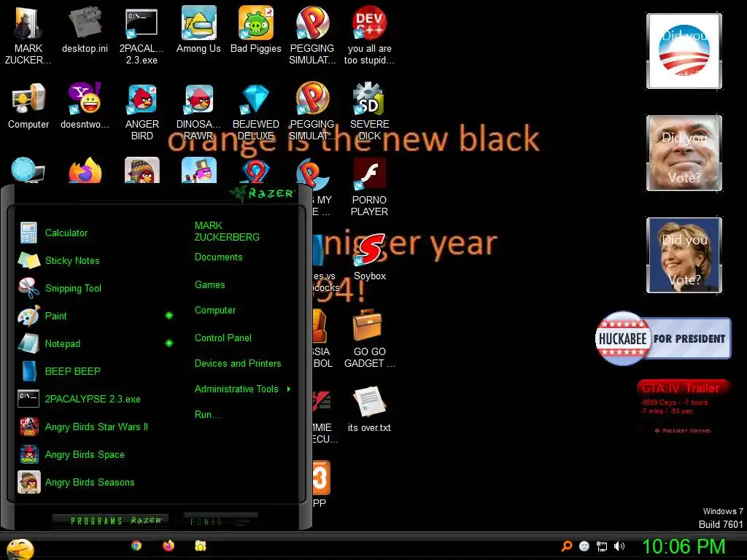Open the file explorer taskbar icon

click(x=200, y=545)
